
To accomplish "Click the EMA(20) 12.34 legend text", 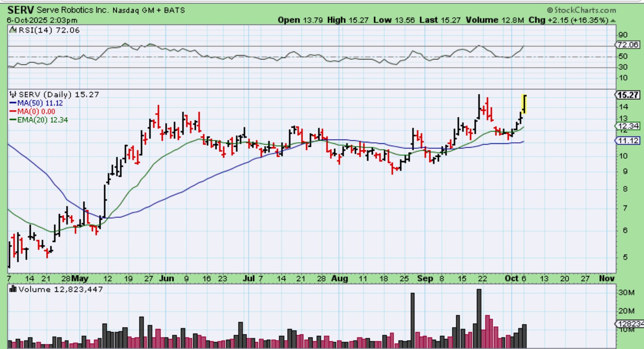I will coord(43,120).
